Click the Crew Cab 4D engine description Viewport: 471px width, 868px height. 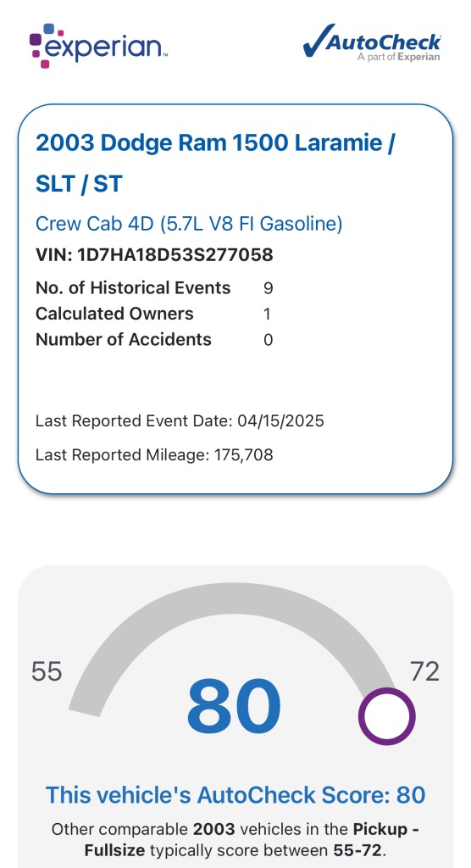(x=189, y=224)
